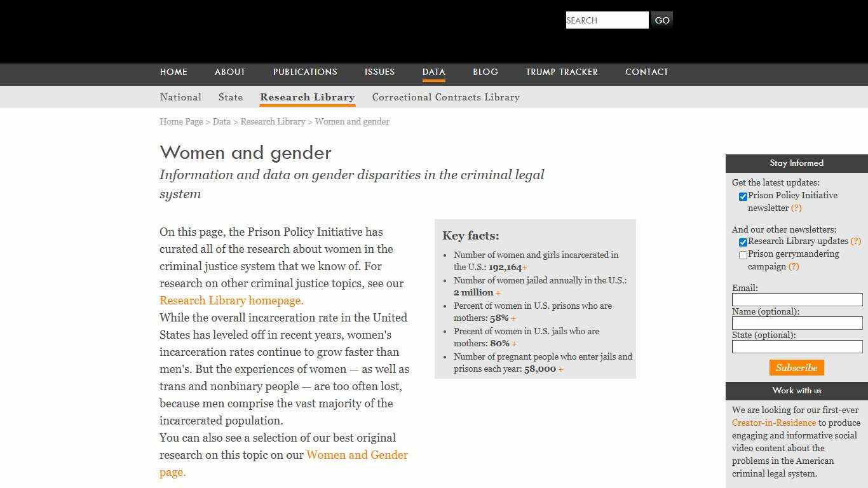
Task: Open the TRUMP TRACKER section
Action: click(x=562, y=72)
